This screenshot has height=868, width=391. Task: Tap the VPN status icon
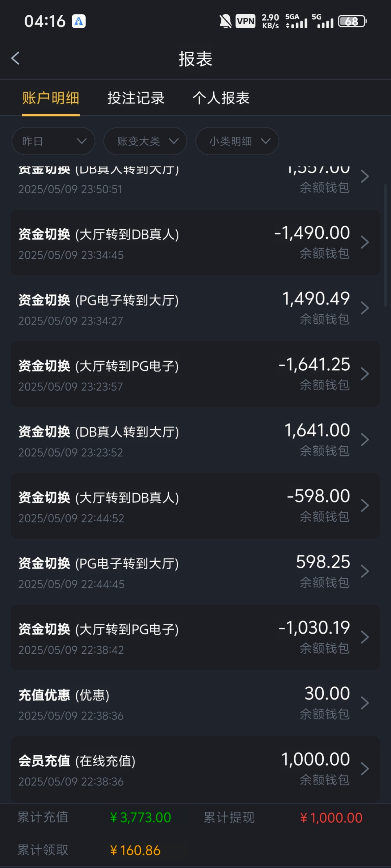coord(245,21)
